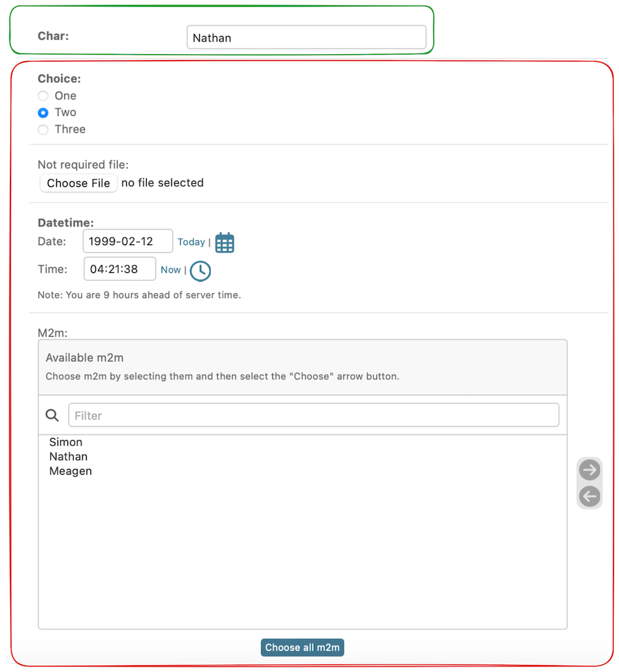
Task: Select the Three radio option
Action: (x=43, y=129)
